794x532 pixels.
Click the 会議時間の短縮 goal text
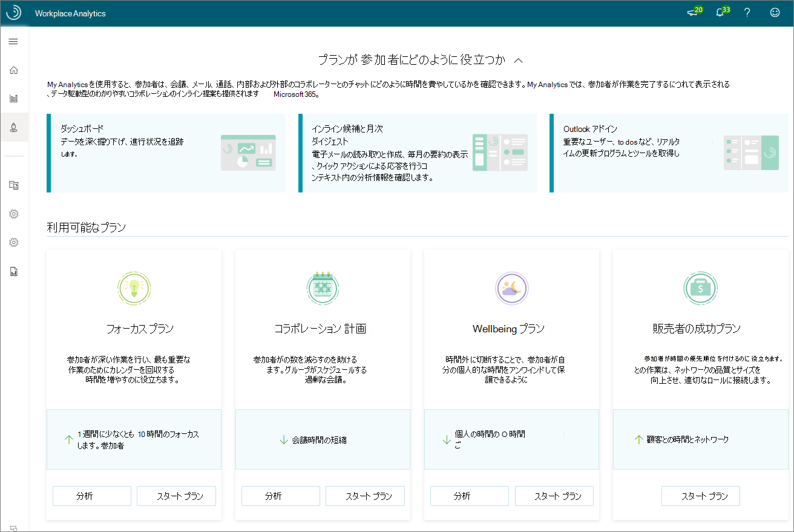click(319, 440)
